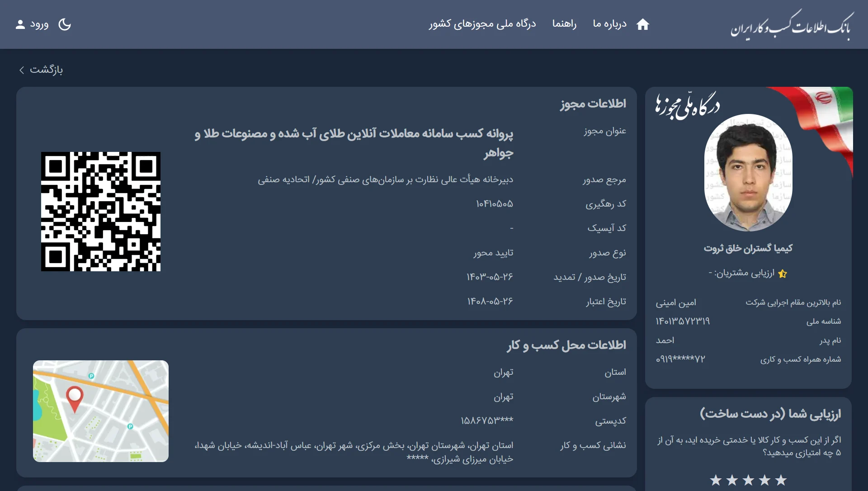Open the business location map thumbnail
This screenshot has width=868, height=491.
tap(101, 411)
